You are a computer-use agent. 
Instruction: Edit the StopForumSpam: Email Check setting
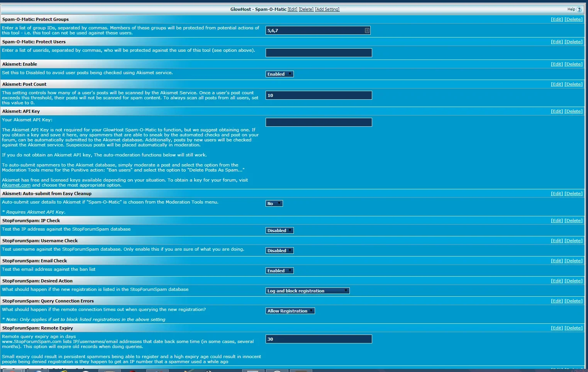pyautogui.click(x=557, y=261)
